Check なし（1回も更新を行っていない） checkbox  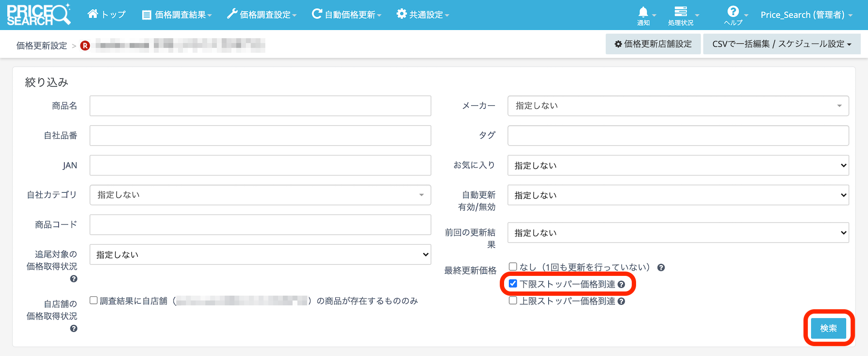point(513,267)
